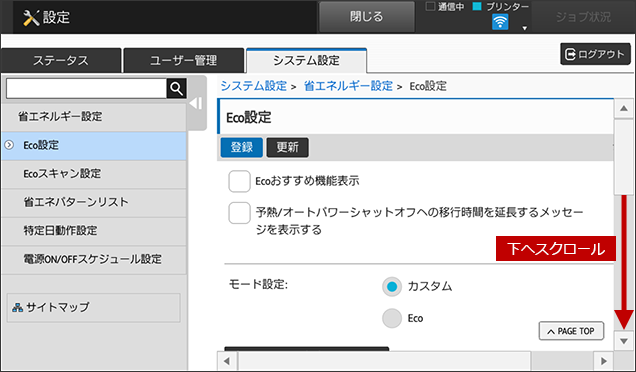Collapse the left sidebar panel arrow

click(x=196, y=103)
